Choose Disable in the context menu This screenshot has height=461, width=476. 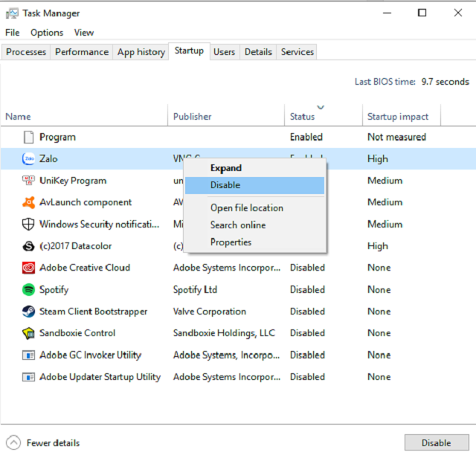click(x=254, y=185)
